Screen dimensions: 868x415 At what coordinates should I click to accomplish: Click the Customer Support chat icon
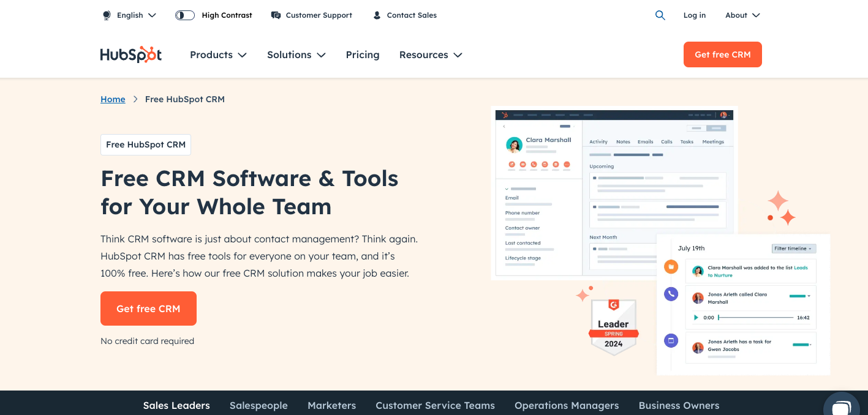pos(276,15)
